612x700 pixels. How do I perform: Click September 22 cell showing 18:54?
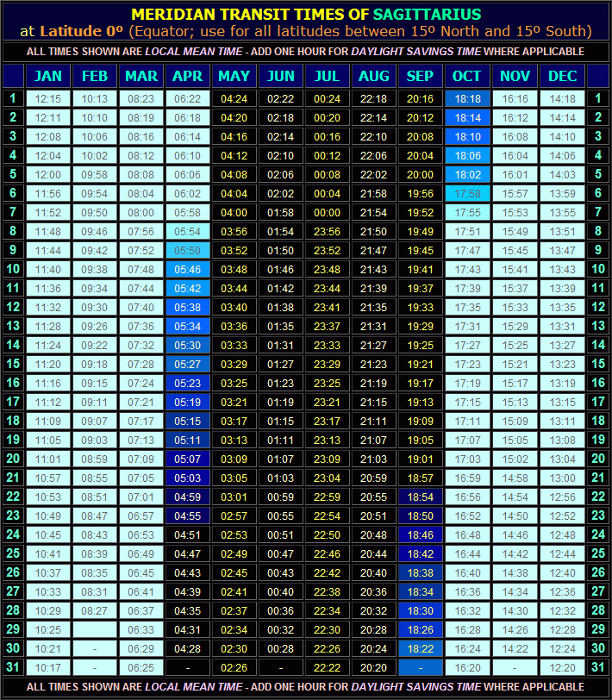421,497
